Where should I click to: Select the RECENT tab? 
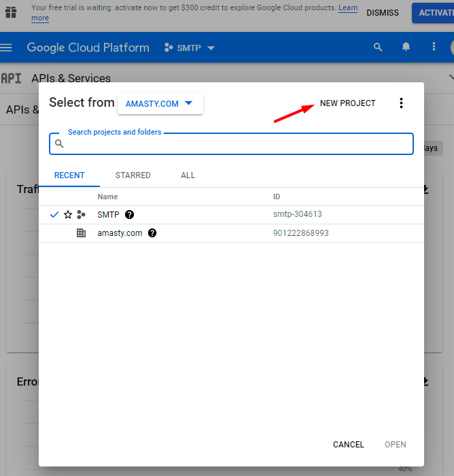pyautogui.click(x=69, y=175)
